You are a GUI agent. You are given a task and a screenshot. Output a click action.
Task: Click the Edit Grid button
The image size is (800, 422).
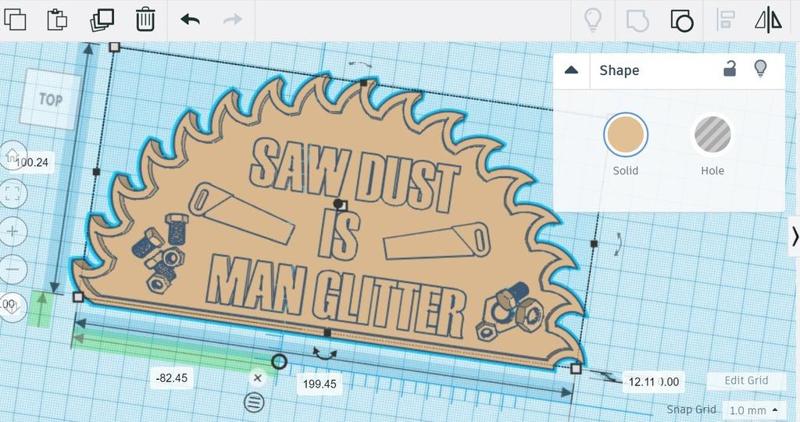[746, 380]
